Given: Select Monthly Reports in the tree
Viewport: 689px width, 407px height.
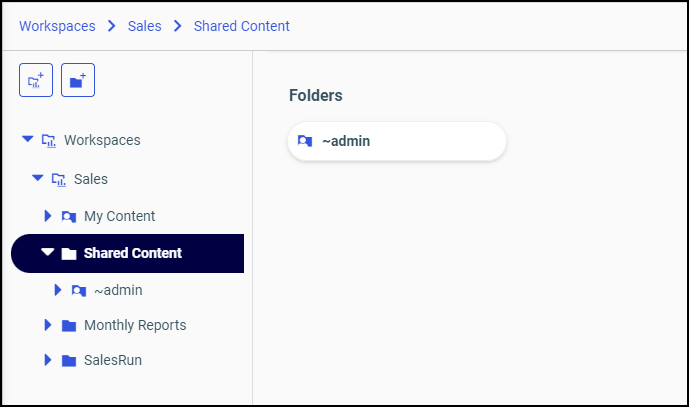Looking at the screenshot, I should (x=135, y=326).
